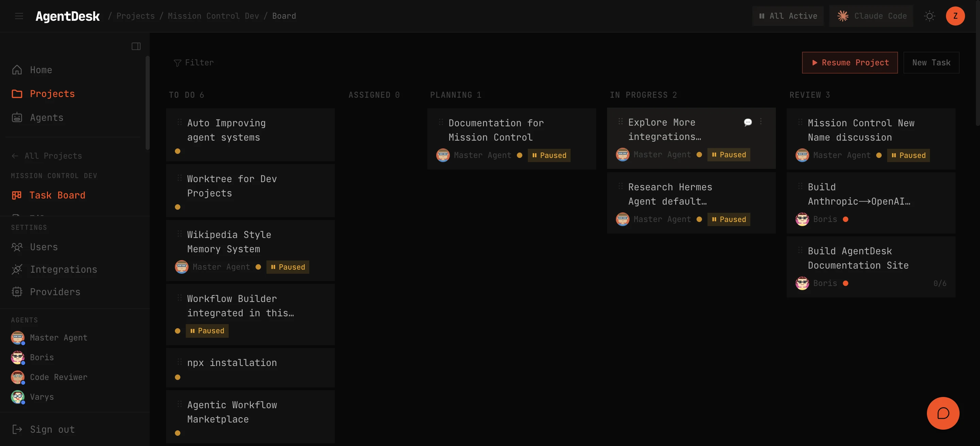This screenshot has height=446, width=980.
Task: Open the orange chat bubble button
Action: click(943, 413)
